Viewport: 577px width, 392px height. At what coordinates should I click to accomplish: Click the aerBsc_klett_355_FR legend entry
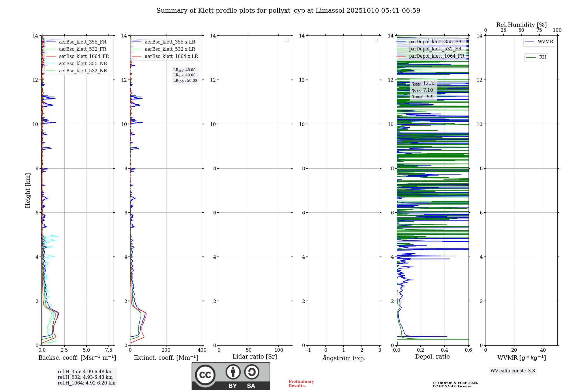[x=83, y=42]
